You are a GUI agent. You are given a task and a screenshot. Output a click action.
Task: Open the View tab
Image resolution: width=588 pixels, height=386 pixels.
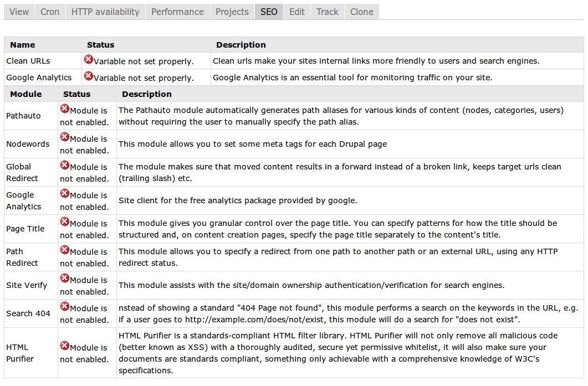pos(19,12)
